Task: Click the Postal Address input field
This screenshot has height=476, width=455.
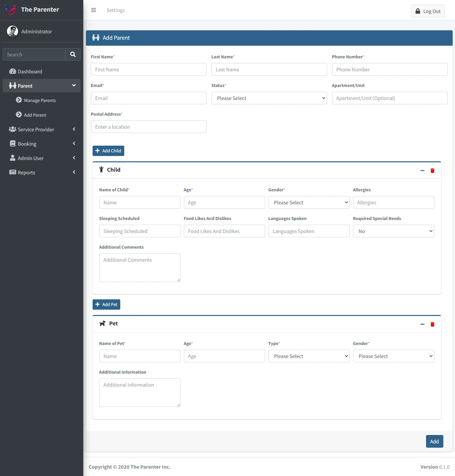Action: (149, 127)
